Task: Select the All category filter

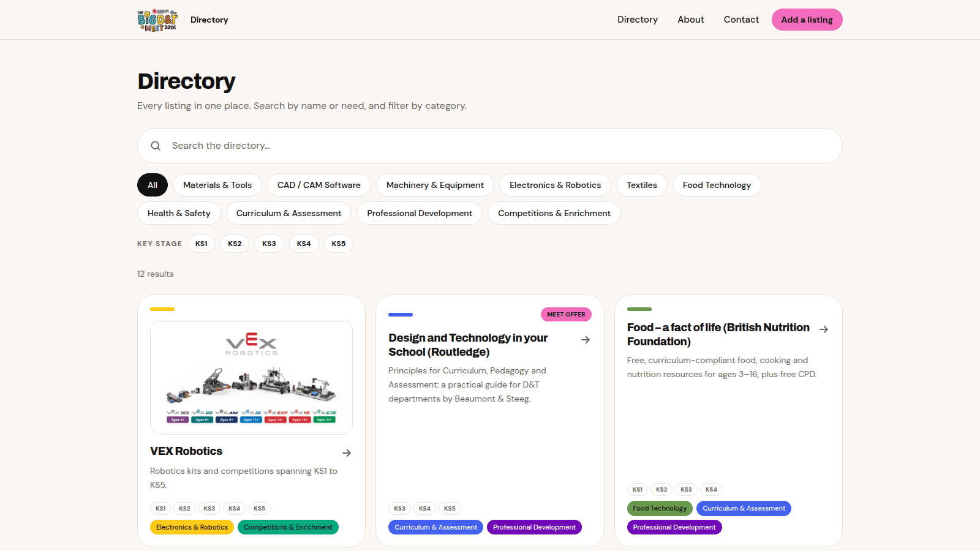Action: [153, 185]
